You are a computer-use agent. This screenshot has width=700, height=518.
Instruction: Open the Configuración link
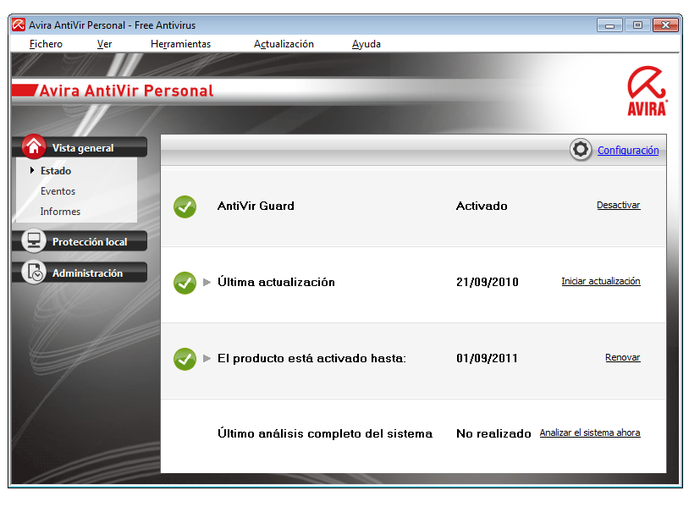[628, 150]
